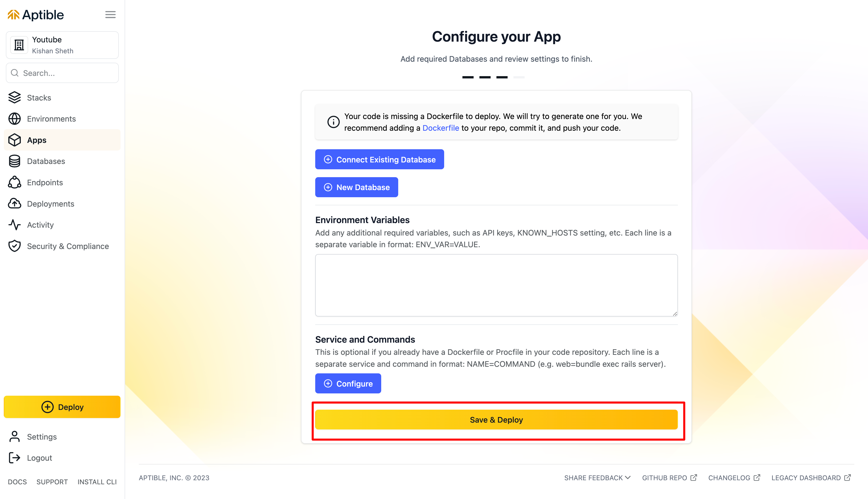Screen dimensions: 868x499
Task: Click the New Database button
Action: 356,187
